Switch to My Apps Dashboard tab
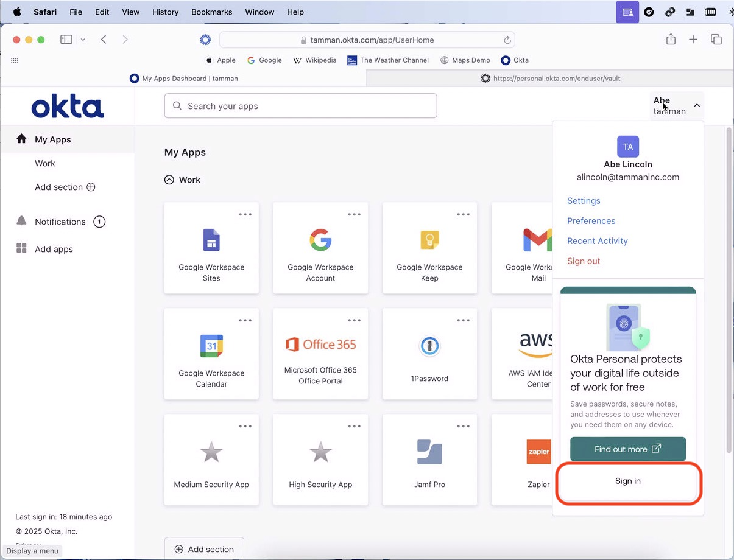Image resolution: width=734 pixels, height=560 pixels. [183, 79]
